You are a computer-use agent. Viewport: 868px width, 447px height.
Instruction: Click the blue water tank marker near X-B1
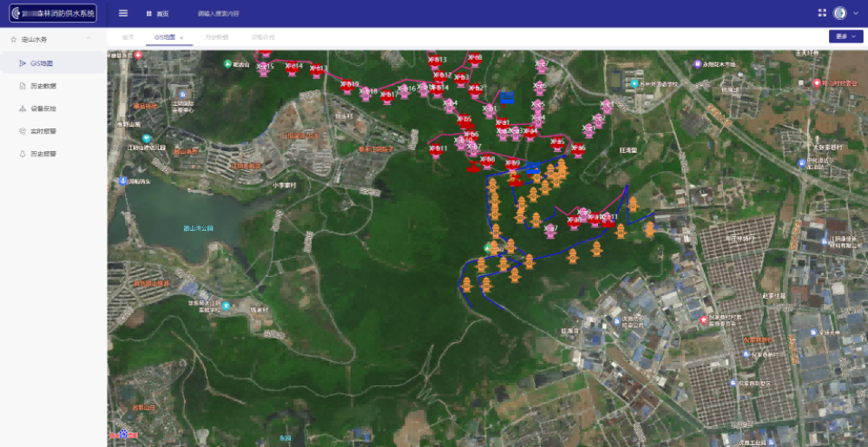coord(506,96)
